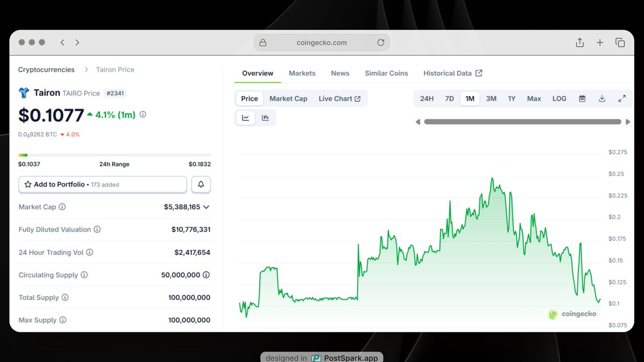Select the 1M time range

[470, 99]
